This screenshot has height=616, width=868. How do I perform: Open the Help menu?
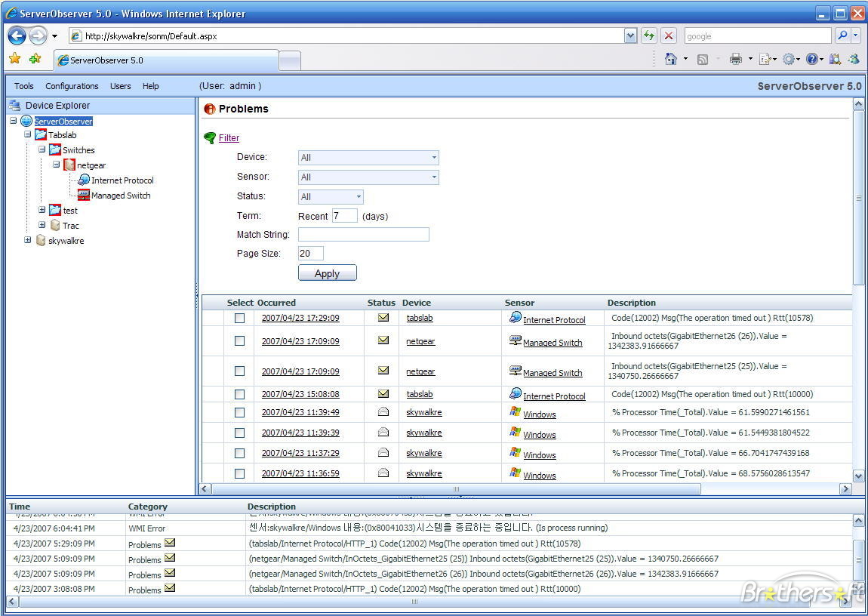coord(150,86)
